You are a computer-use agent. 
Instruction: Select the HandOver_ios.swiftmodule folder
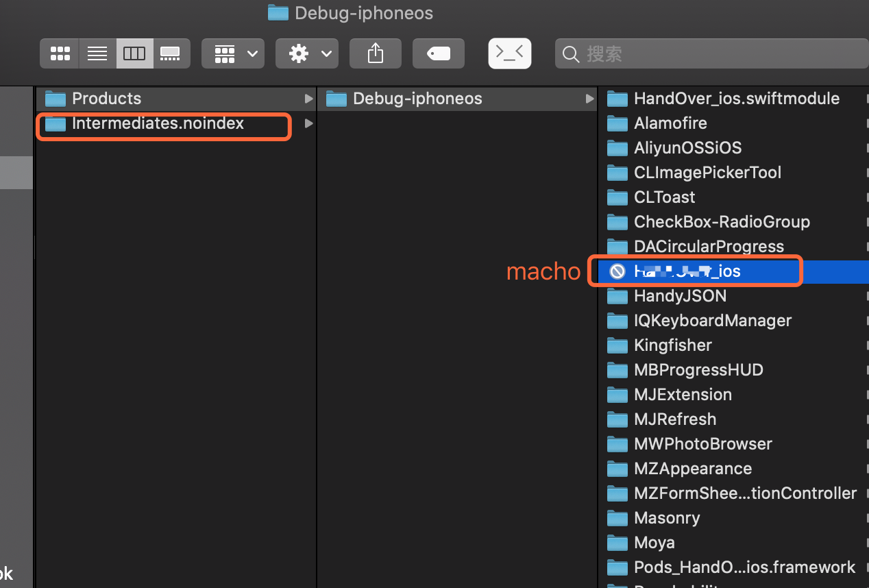(733, 99)
